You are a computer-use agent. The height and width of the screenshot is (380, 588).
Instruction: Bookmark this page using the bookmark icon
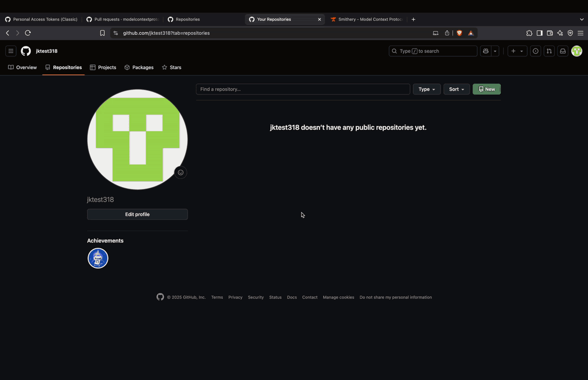click(x=102, y=33)
